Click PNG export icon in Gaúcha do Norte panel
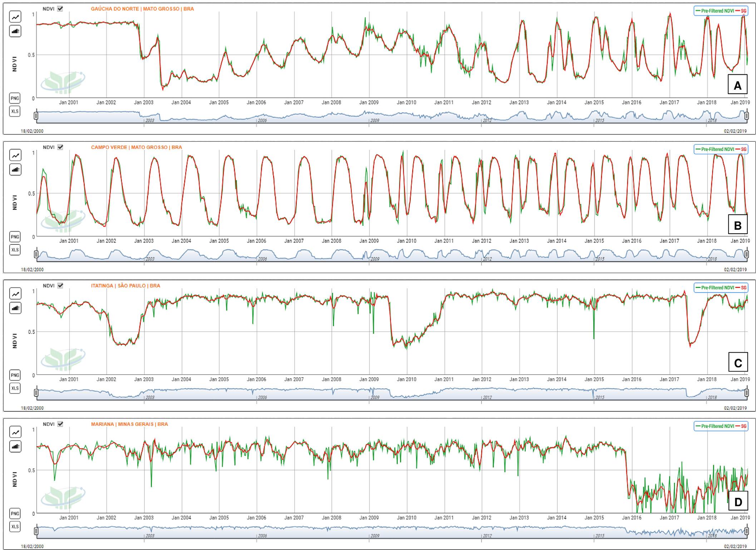 (15, 98)
